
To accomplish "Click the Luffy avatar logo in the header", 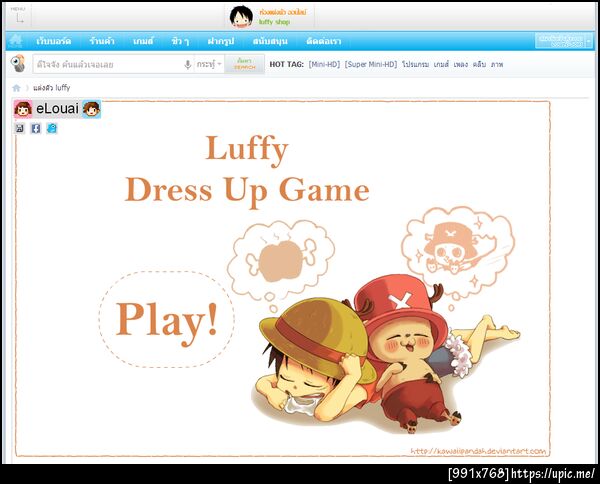I will (241, 17).
